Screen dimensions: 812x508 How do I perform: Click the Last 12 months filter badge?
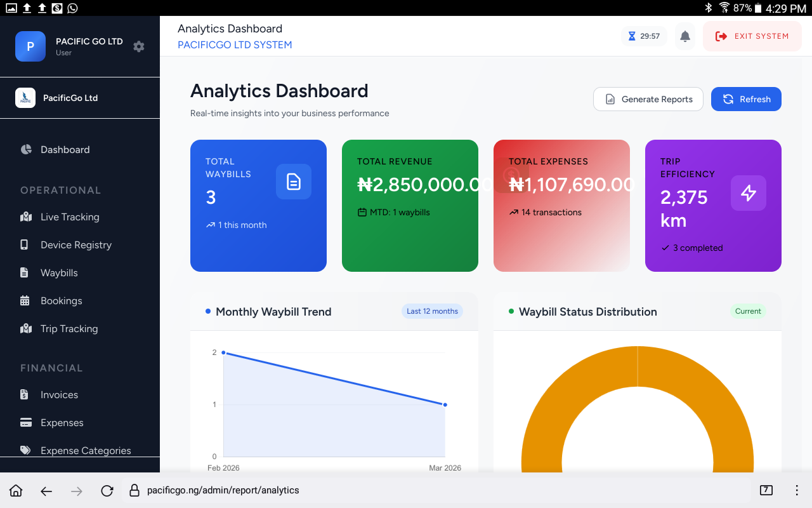(x=432, y=311)
